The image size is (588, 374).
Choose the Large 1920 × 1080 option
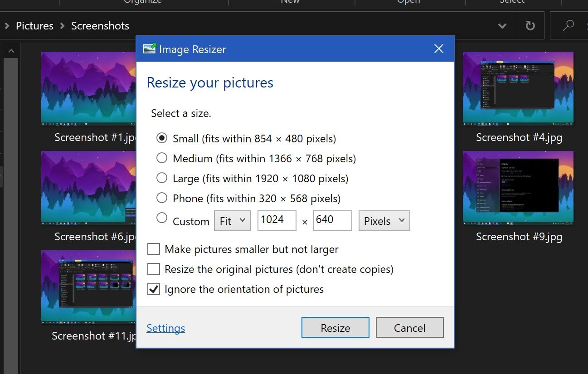click(x=162, y=178)
